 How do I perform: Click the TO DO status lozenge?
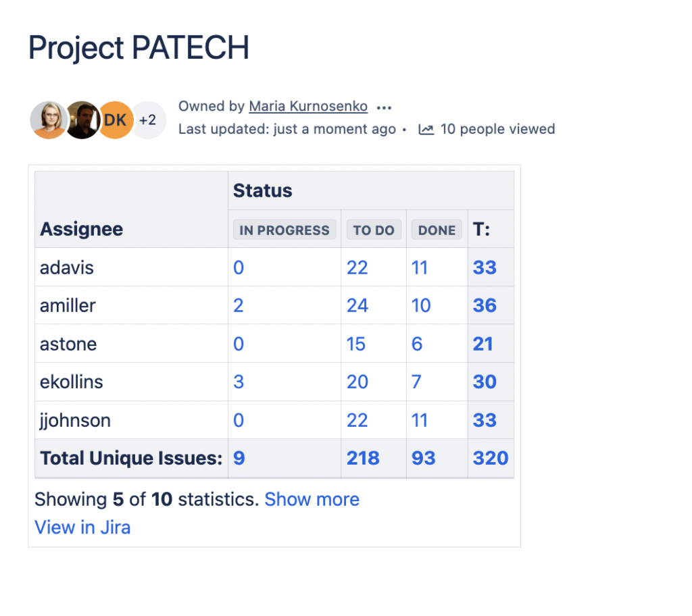373,230
